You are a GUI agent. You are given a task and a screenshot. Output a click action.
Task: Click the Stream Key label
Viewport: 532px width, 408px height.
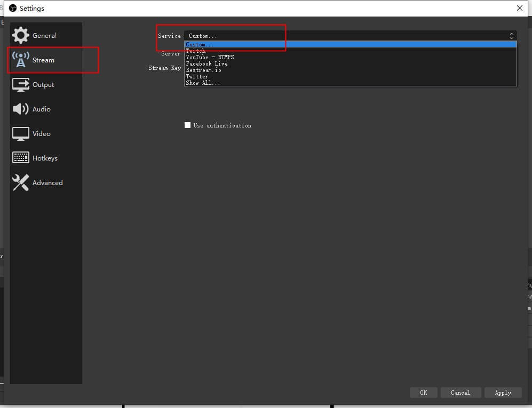click(x=164, y=68)
